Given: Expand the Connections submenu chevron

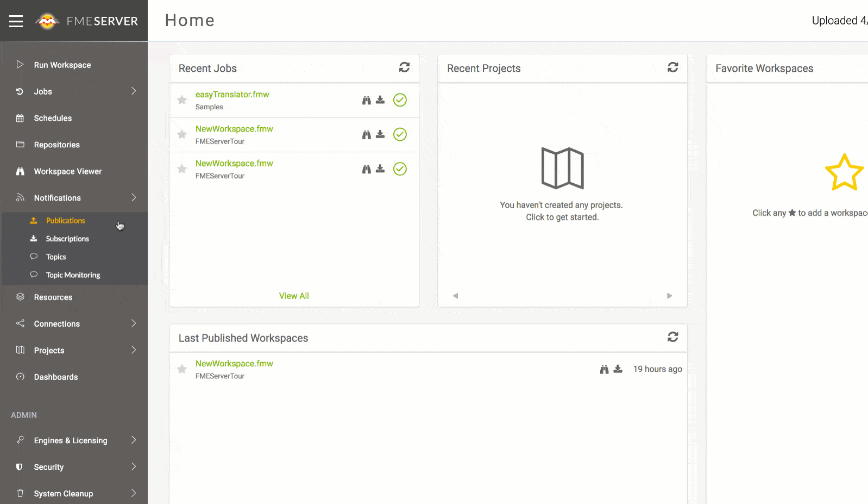Looking at the screenshot, I should coord(134,323).
